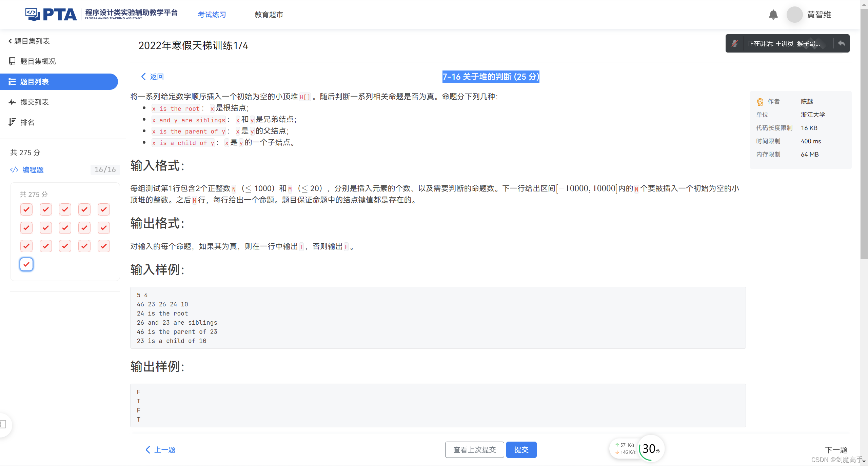
Task: Open the 教育超市 menu item
Action: coord(268,15)
